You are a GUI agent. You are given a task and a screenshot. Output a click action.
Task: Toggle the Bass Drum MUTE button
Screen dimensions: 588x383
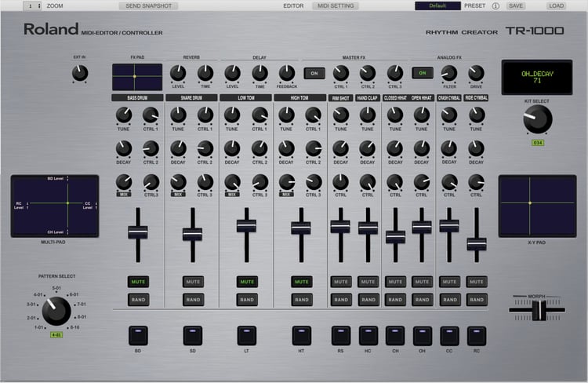click(138, 282)
